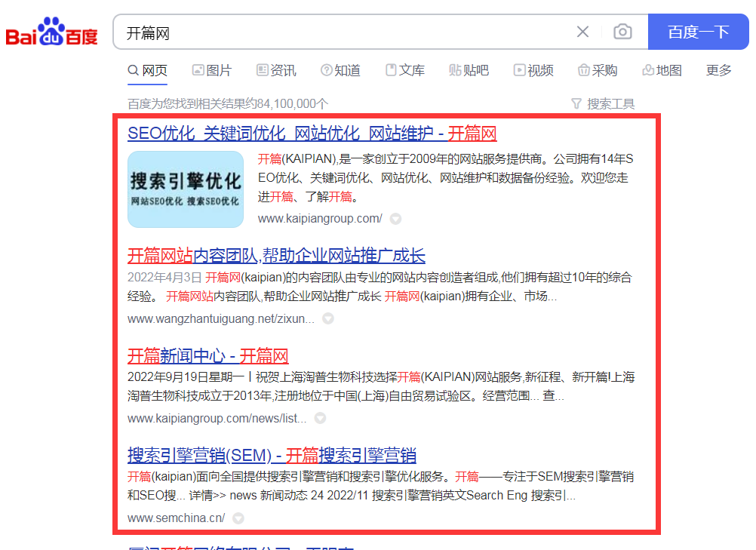Click the Baidu logo

(x=51, y=32)
